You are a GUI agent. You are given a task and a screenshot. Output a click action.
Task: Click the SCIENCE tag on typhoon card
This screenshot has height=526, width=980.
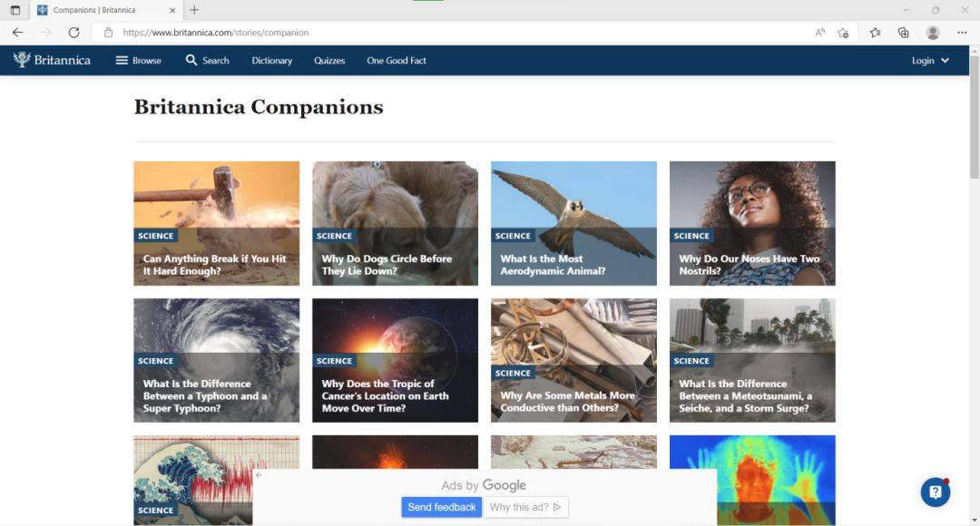click(x=156, y=360)
